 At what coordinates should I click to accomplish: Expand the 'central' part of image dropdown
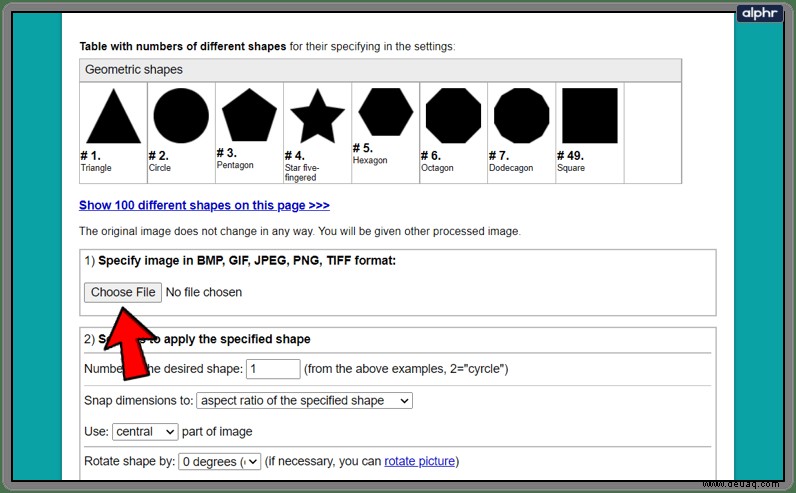tap(145, 432)
